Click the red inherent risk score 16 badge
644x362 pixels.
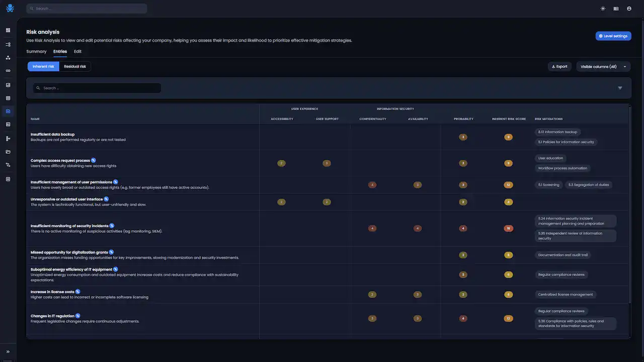coord(509,228)
